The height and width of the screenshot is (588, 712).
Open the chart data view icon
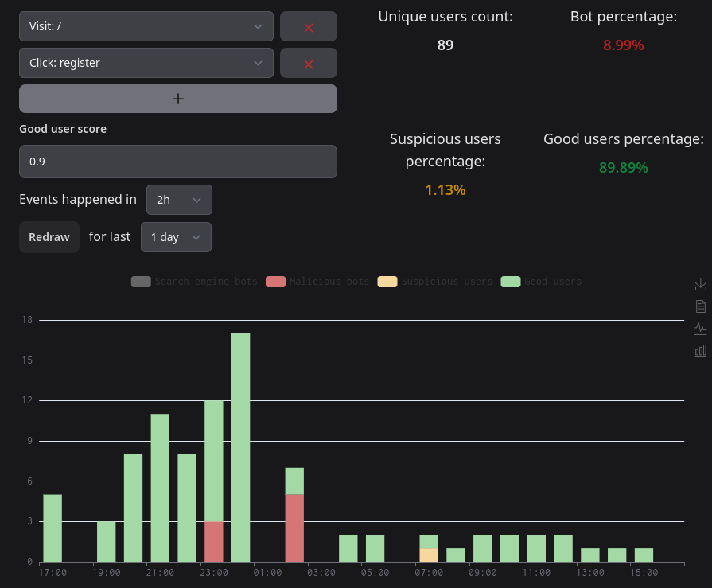[x=700, y=306]
